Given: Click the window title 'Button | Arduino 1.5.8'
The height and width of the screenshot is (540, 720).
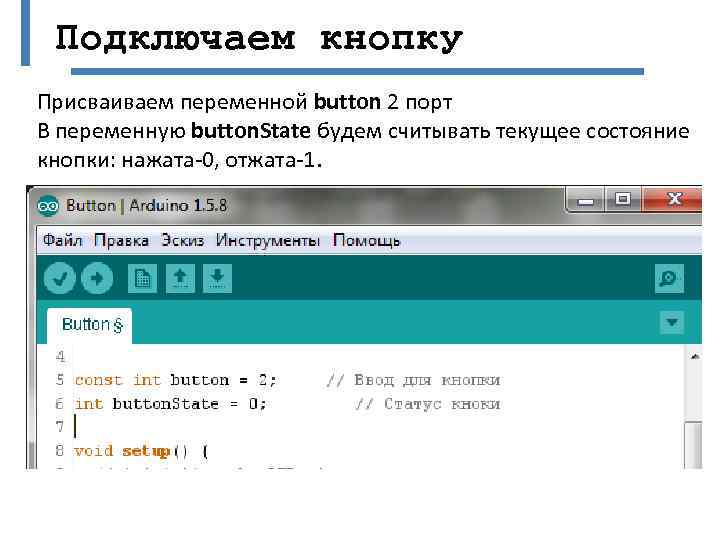Looking at the screenshot, I should [146, 206].
